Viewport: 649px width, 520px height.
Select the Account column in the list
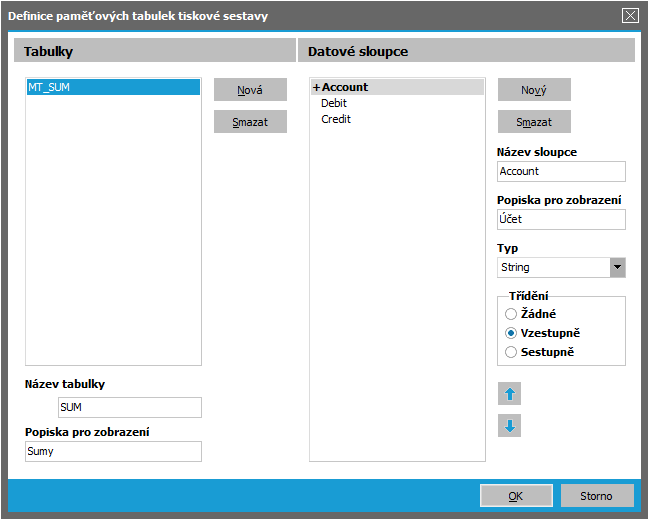pyautogui.click(x=345, y=87)
